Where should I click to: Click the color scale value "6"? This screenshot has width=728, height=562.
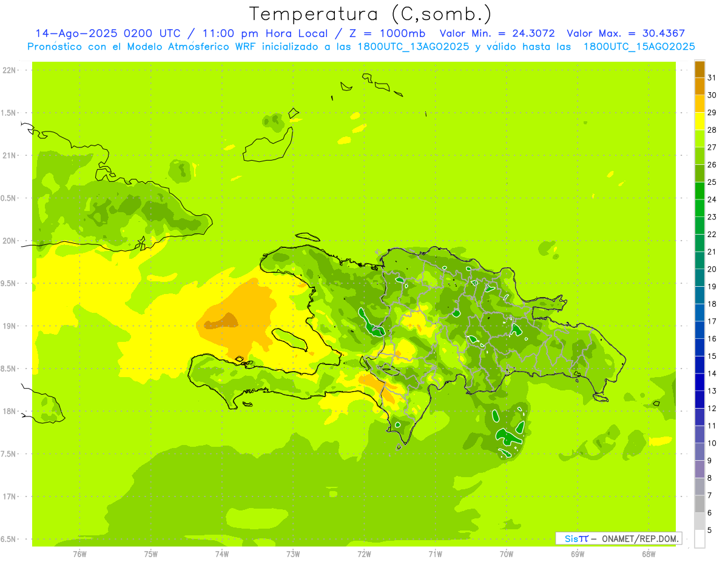tap(710, 513)
